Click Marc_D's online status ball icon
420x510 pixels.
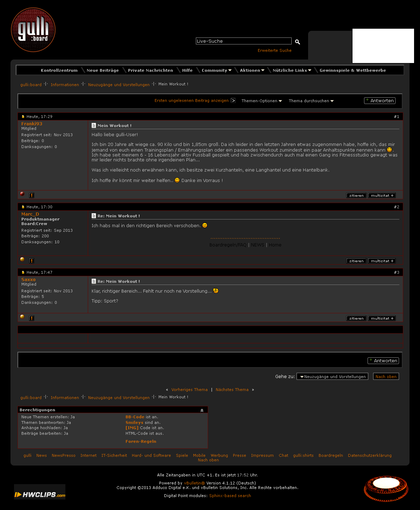point(22,260)
